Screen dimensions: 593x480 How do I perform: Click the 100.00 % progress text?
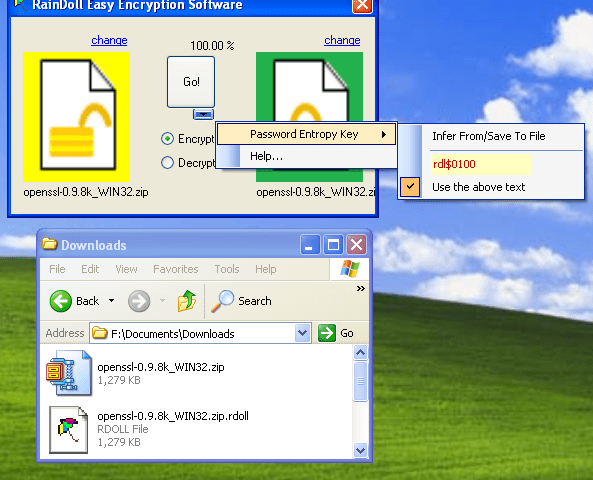point(212,46)
